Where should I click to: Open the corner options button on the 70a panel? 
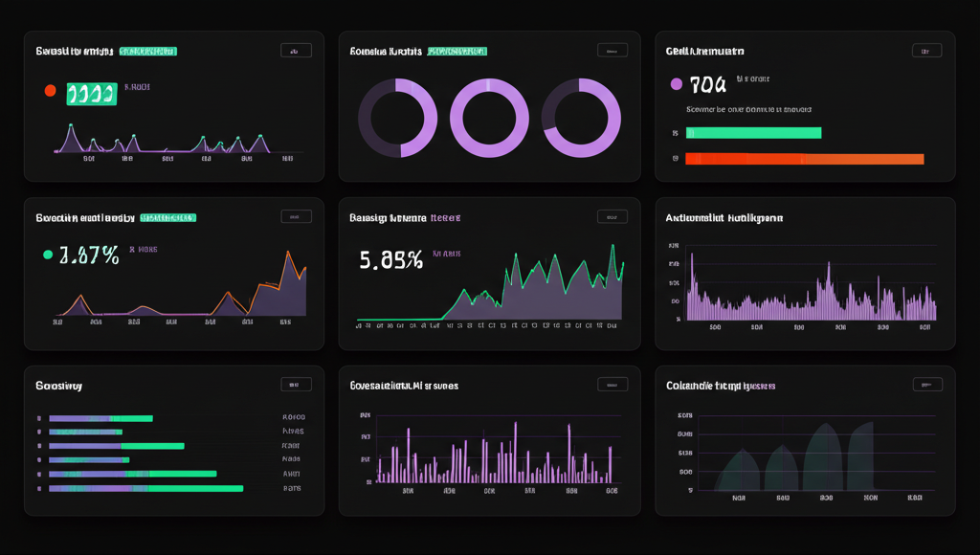(x=926, y=51)
